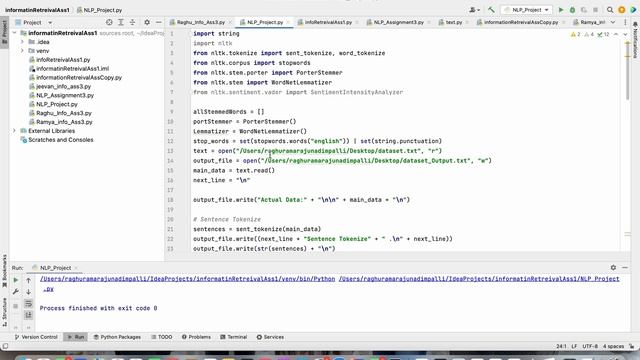
Task: Toggle the Bookmarks side tool window
Action: click(x=4, y=271)
